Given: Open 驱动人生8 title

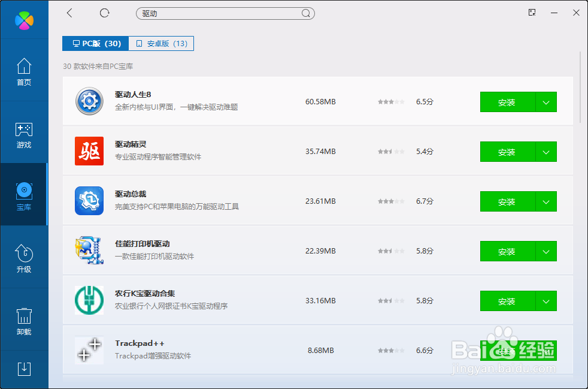Looking at the screenshot, I should [x=133, y=95].
